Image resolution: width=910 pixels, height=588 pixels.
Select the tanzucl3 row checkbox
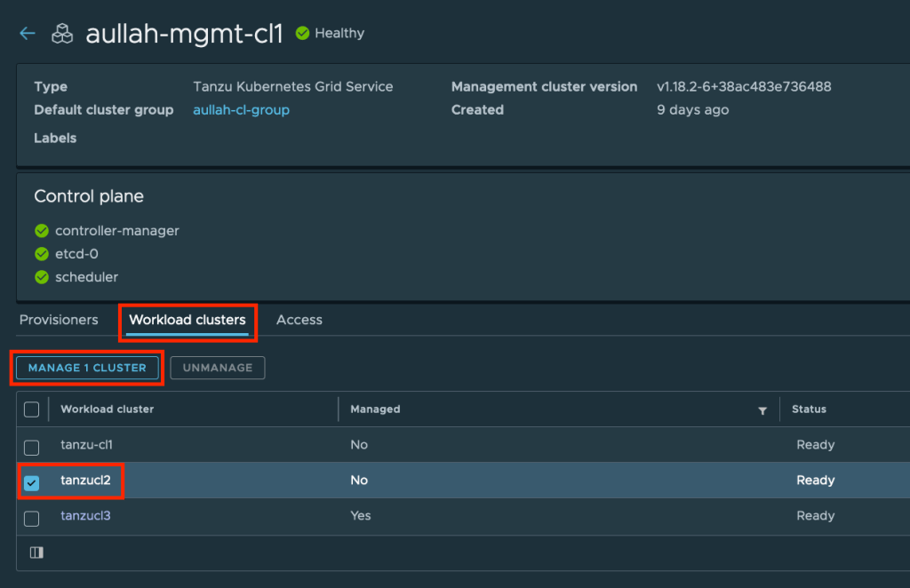tap(32, 518)
